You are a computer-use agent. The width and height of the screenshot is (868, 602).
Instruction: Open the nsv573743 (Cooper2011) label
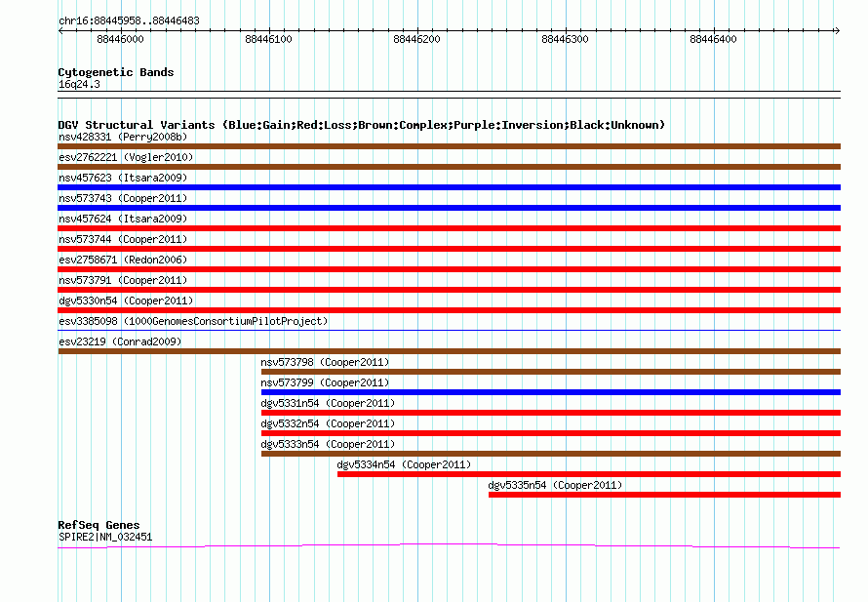point(123,198)
